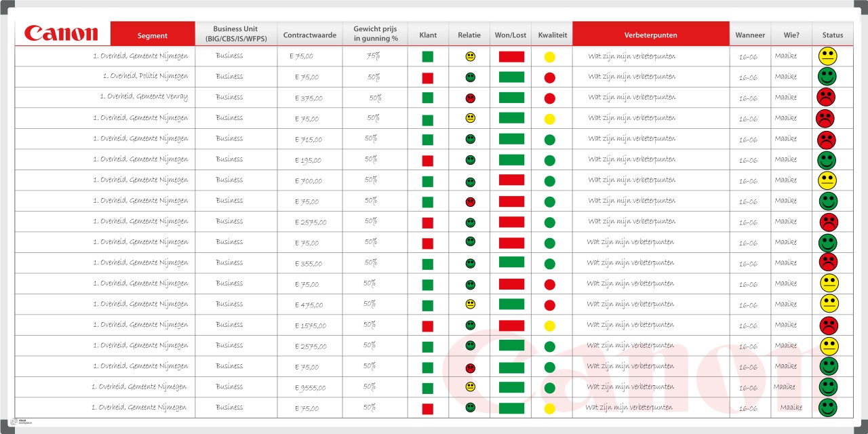Click the 'E 375,00' contract value
This screenshot has height=434, width=868.
click(x=309, y=98)
